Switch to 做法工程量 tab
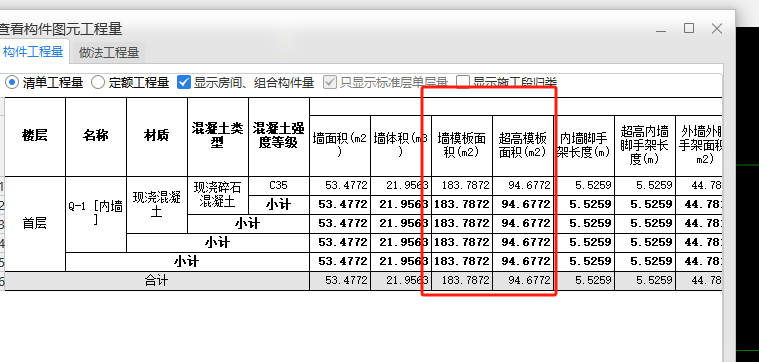The width and height of the screenshot is (759, 362). tap(109, 53)
